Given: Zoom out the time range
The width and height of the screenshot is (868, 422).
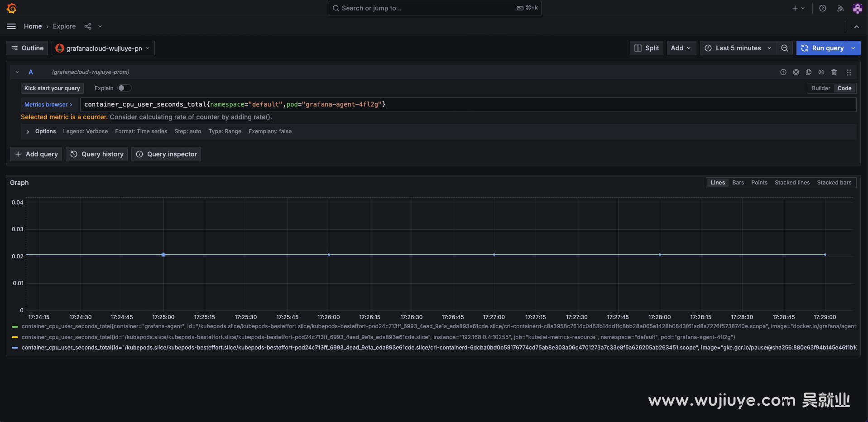Looking at the screenshot, I should [x=784, y=48].
